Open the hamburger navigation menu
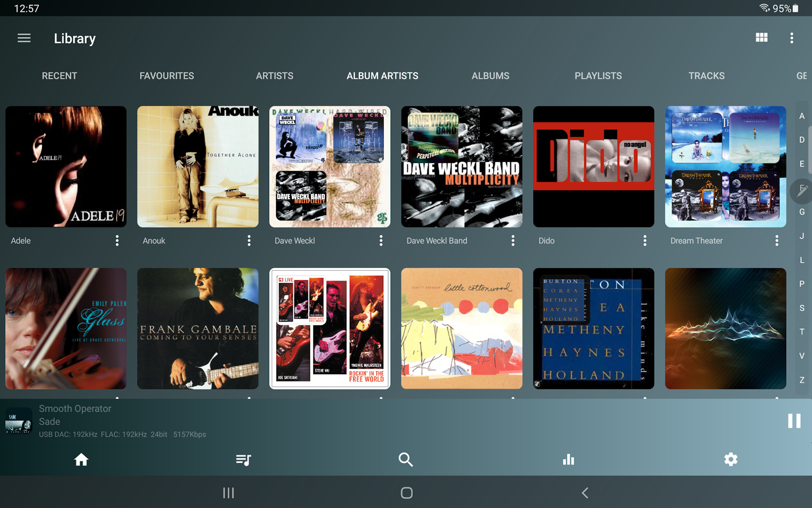This screenshot has height=508, width=812. click(x=24, y=38)
